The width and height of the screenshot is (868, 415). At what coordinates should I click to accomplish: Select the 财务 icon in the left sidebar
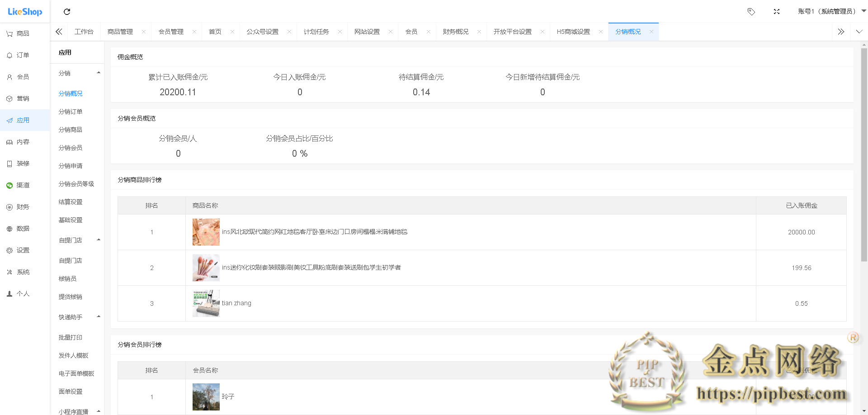[20, 206]
